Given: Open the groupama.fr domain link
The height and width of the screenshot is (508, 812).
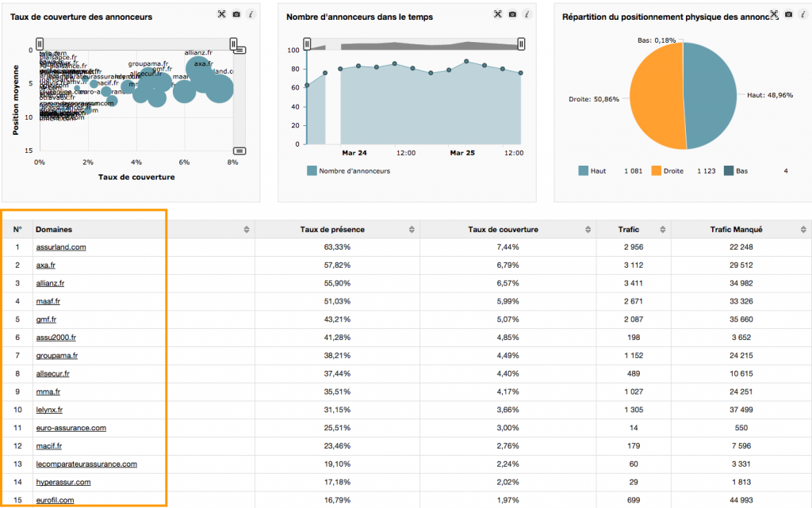Looking at the screenshot, I should (x=57, y=356).
